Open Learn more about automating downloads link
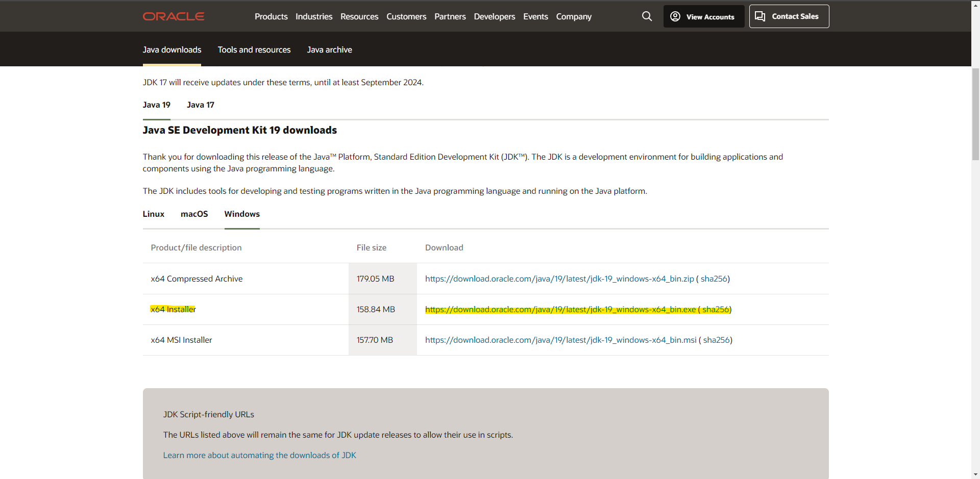 pos(259,455)
